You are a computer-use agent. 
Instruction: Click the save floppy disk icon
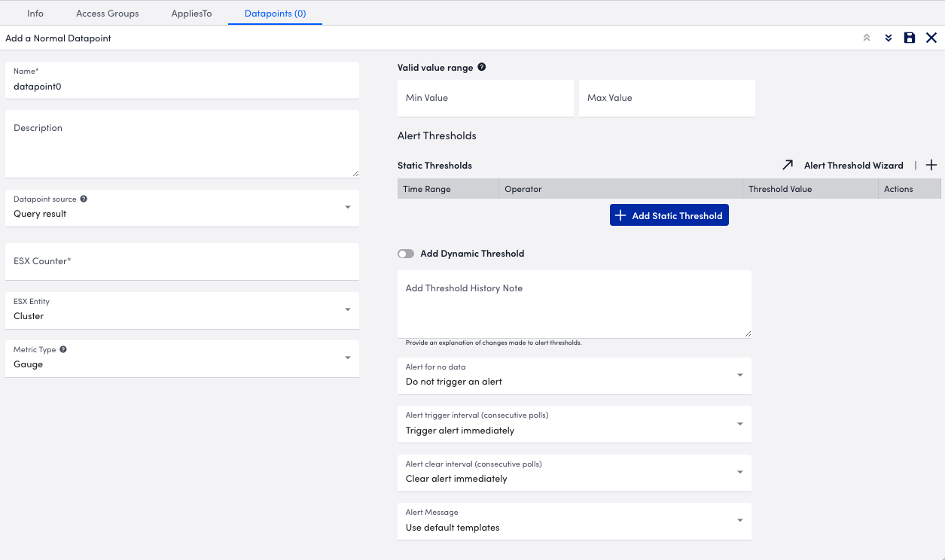910,38
